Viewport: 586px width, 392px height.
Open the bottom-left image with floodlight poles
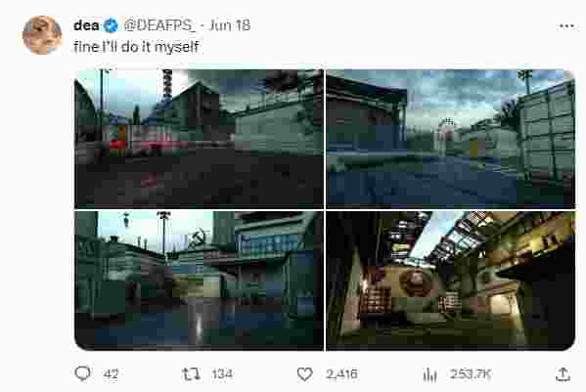pyautogui.click(x=199, y=281)
